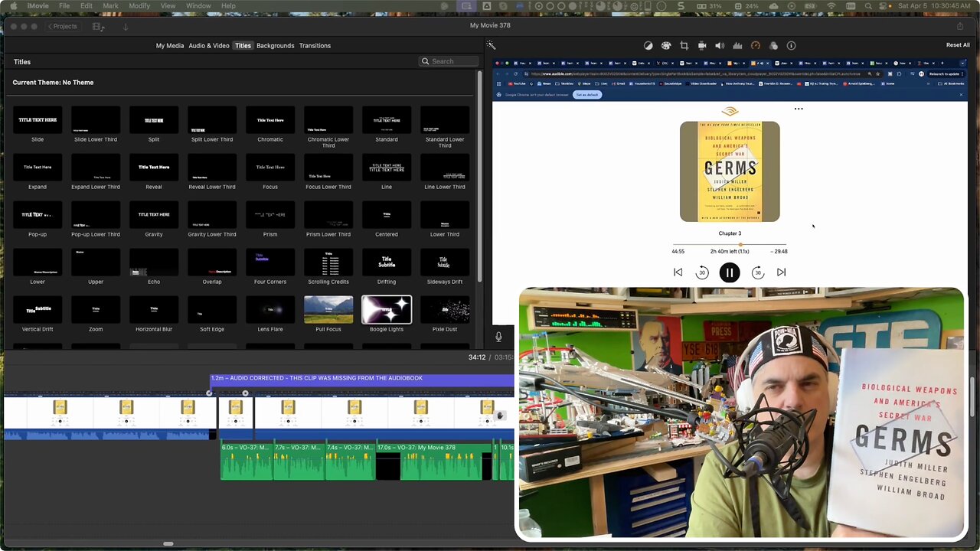Click the Chrome bookmark star icon
The width and height of the screenshot is (980, 551).
pos(879,73)
